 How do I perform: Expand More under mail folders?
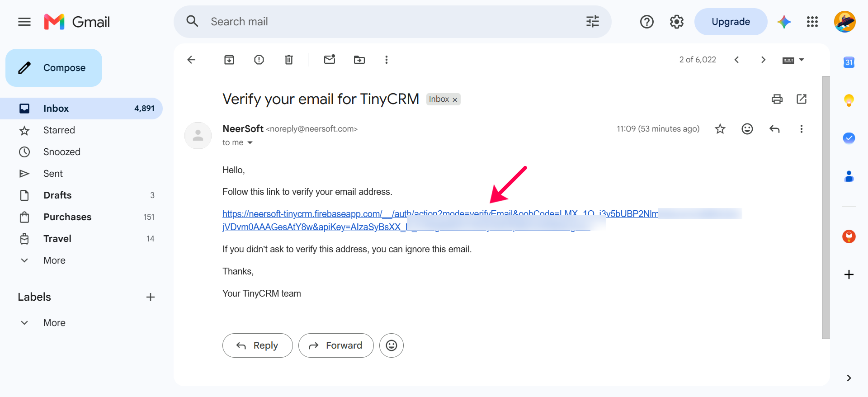click(x=54, y=260)
